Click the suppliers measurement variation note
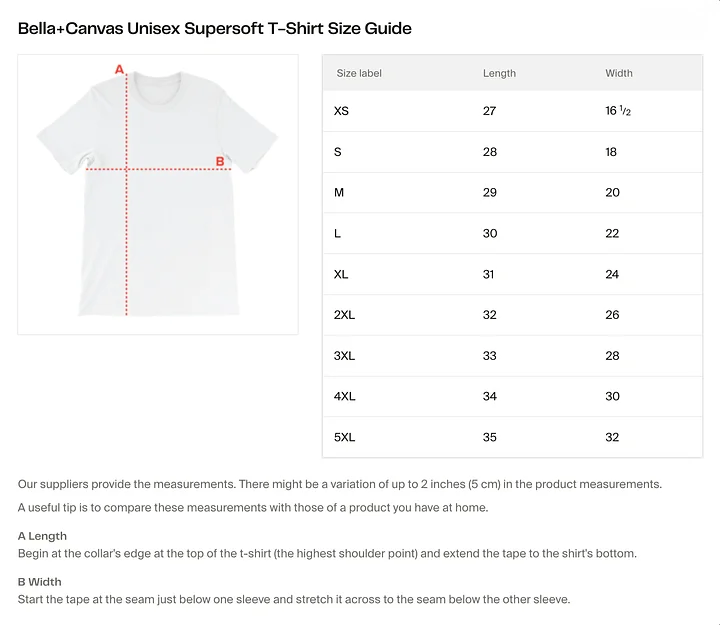720x625 pixels. tap(340, 484)
